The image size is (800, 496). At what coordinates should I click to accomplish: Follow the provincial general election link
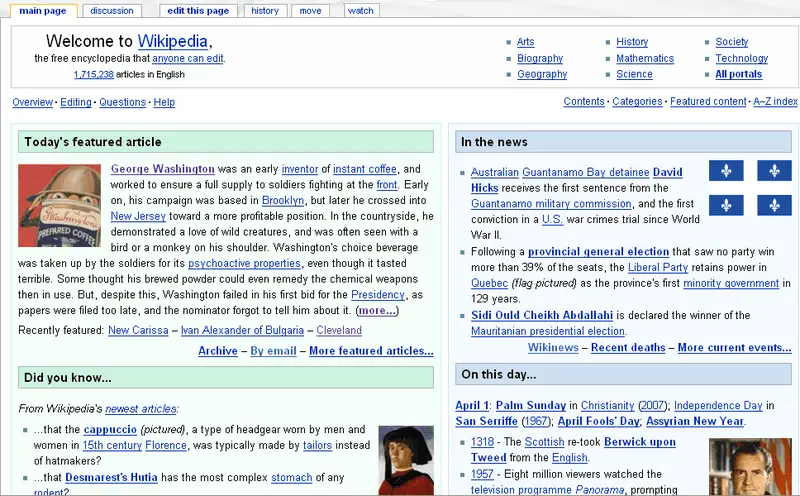[598, 252]
